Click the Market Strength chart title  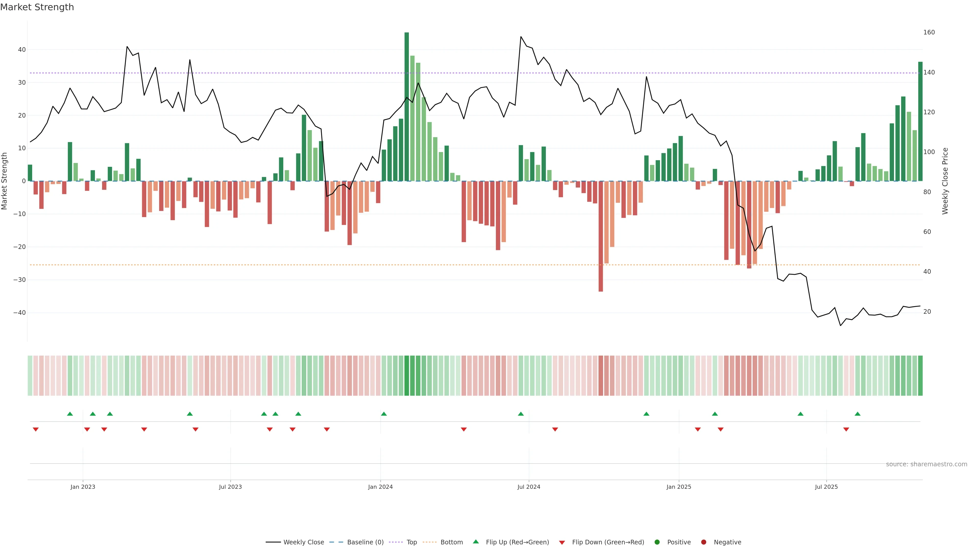37,7
